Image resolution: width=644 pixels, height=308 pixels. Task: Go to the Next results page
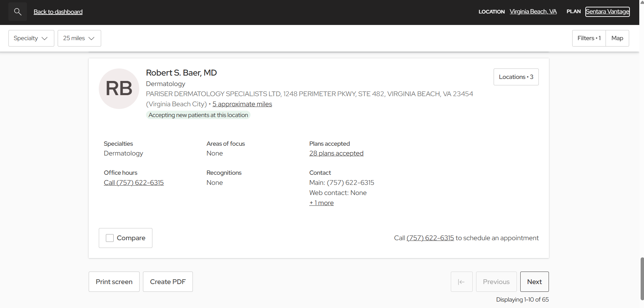pyautogui.click(x=534, y=281)
